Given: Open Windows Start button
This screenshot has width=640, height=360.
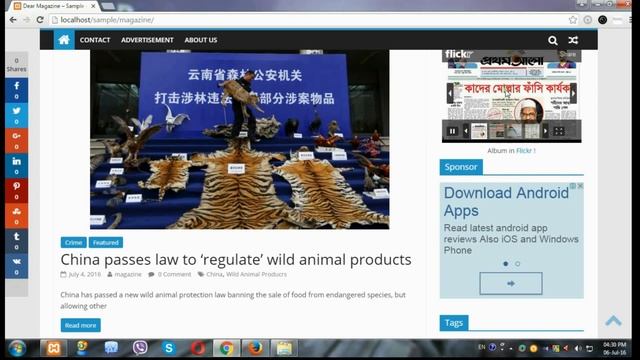Looking at the screenshot, I should [x=17, y=348].
